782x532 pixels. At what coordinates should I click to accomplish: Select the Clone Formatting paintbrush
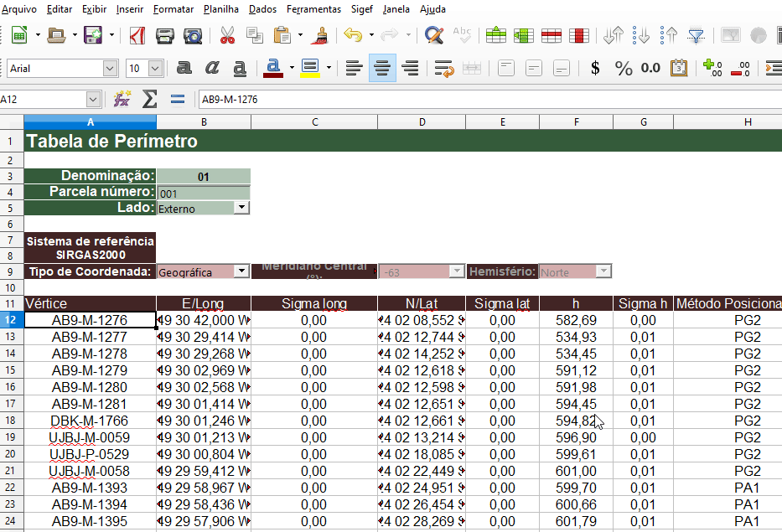click(x=322, y=35)
